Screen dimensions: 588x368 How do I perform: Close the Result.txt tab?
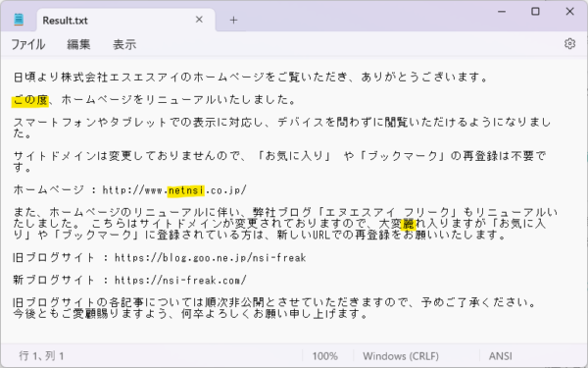click(x=199, y=20)
